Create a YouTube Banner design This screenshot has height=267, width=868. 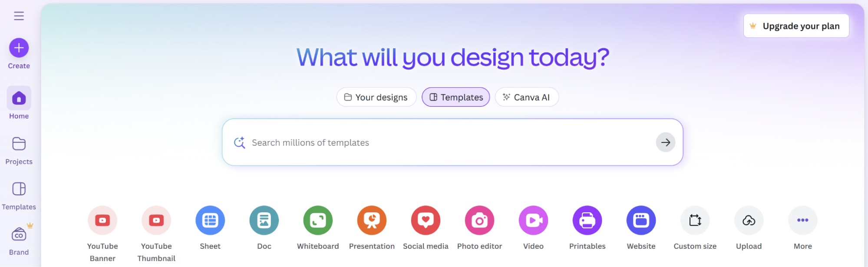point(102,221)
